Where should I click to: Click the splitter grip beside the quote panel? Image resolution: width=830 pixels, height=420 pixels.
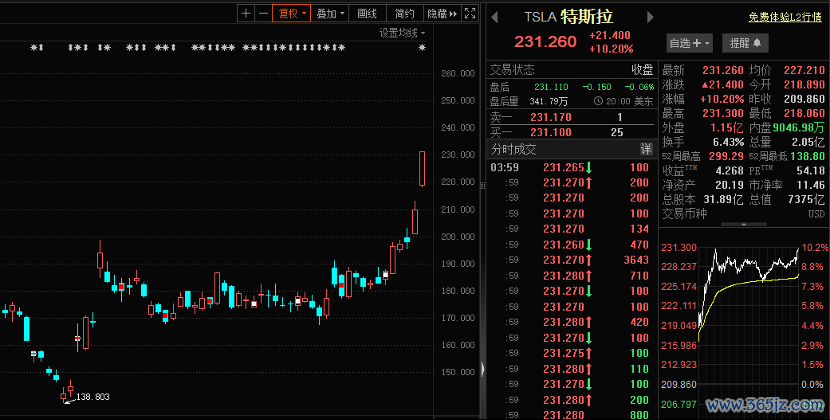pos(483,186)
